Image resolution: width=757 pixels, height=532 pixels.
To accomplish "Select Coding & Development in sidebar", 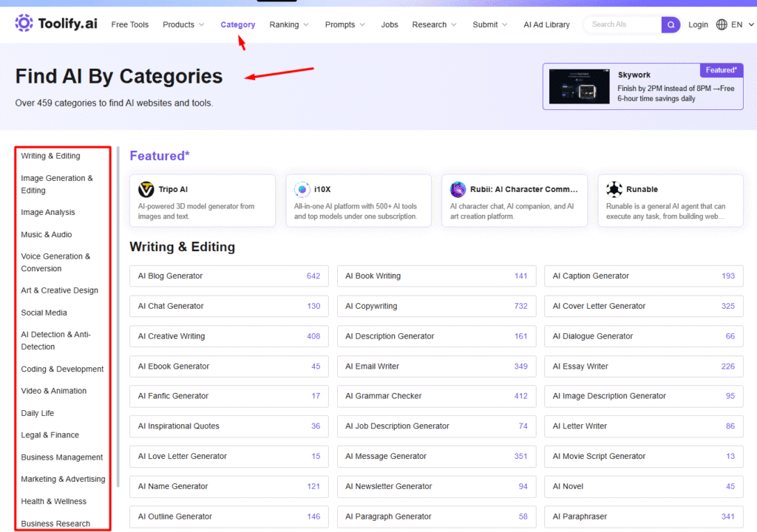I will click(x=62, y=369).
